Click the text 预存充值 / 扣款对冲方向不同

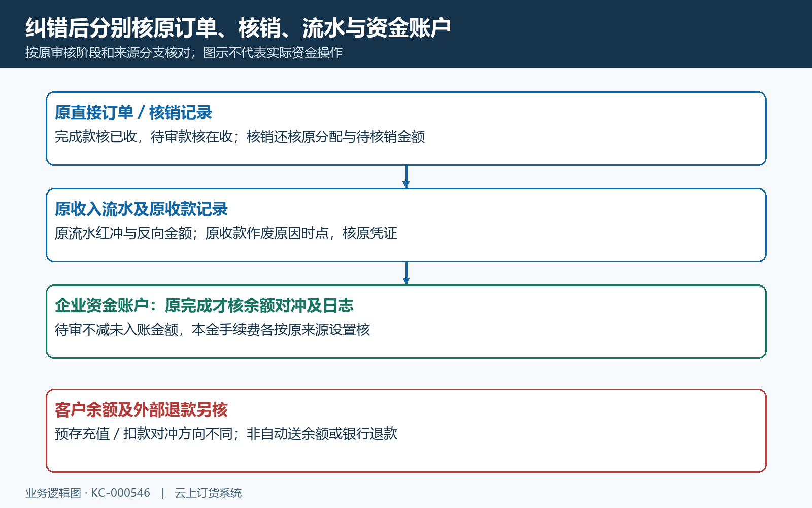point(144,434)
